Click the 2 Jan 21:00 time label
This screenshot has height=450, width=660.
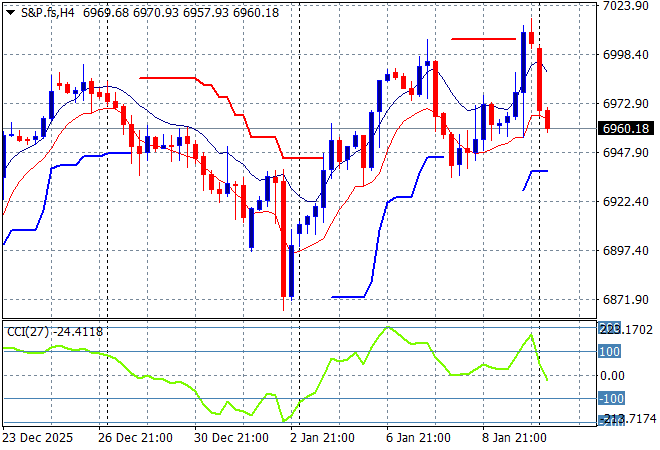point(322,438)
